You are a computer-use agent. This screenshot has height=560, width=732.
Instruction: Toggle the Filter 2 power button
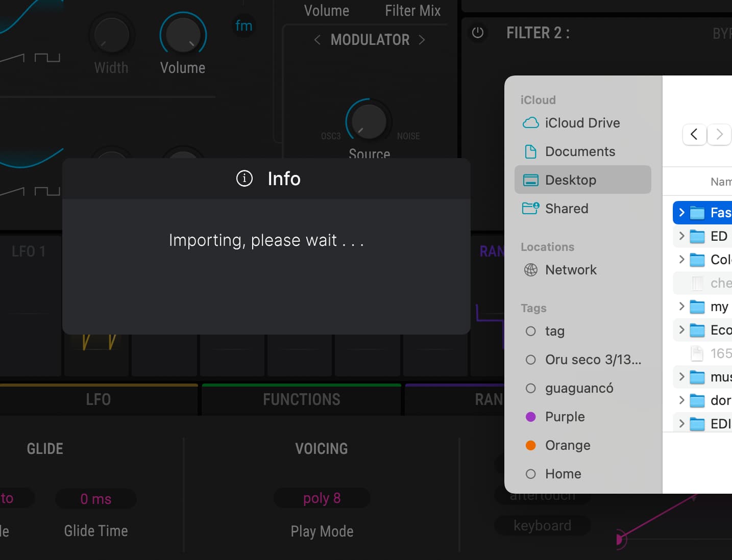[x=478, y=33]
